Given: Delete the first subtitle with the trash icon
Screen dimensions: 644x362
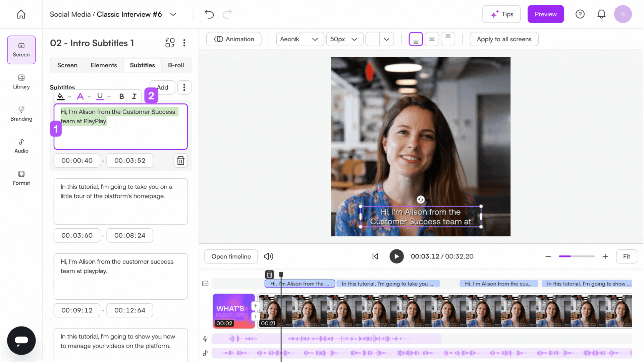Looking at the screenshot, I should pos(180,161).
